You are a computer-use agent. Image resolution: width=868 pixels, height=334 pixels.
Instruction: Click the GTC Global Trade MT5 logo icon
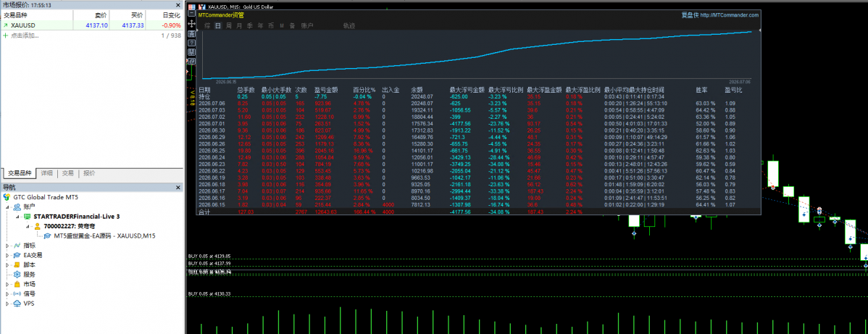(x=7, y=196)
